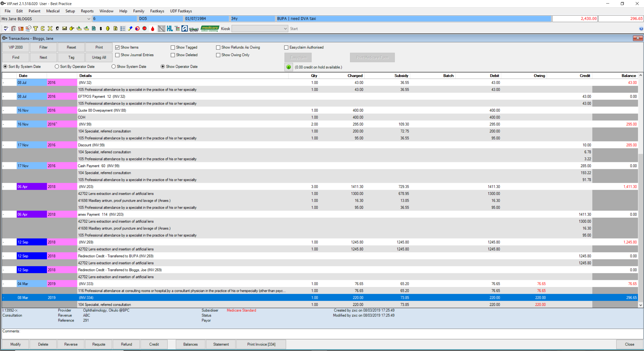Click the yellow T toolbar icon
Image resolution: width=644 pixels, height=351 pixels.
coord(36,28)
